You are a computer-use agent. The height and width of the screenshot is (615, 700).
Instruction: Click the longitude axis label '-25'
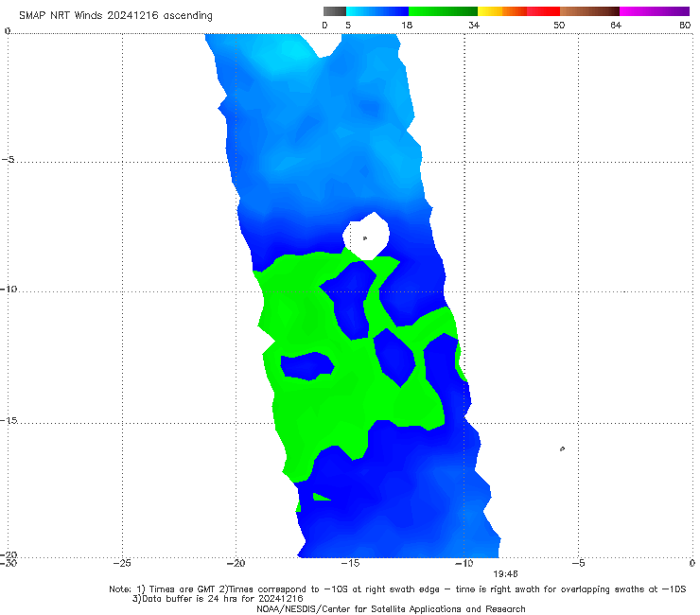(121, 563)
